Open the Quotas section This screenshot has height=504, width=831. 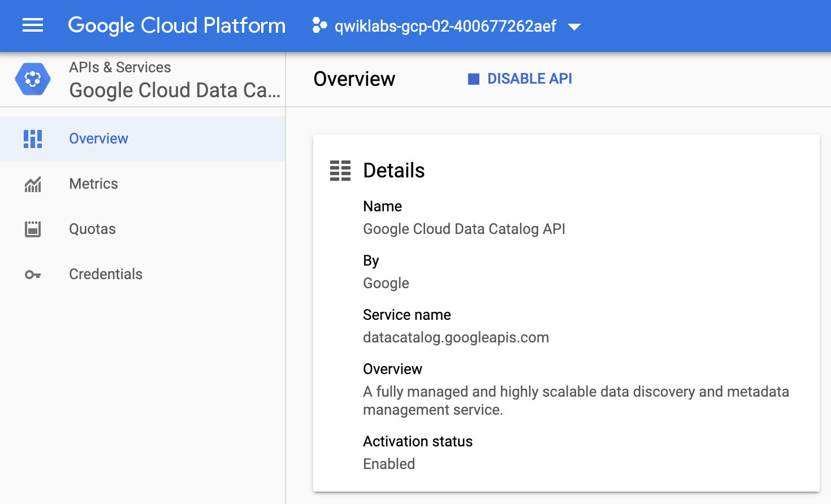142,229
